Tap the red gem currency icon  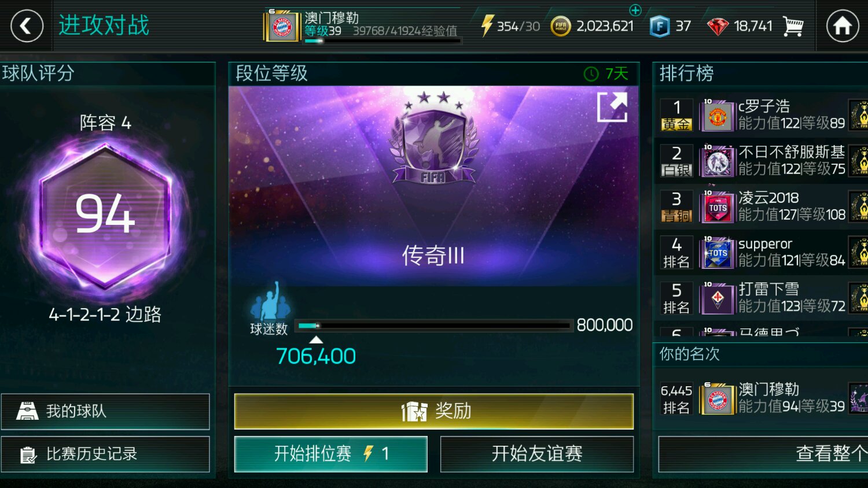click(718, 26)
